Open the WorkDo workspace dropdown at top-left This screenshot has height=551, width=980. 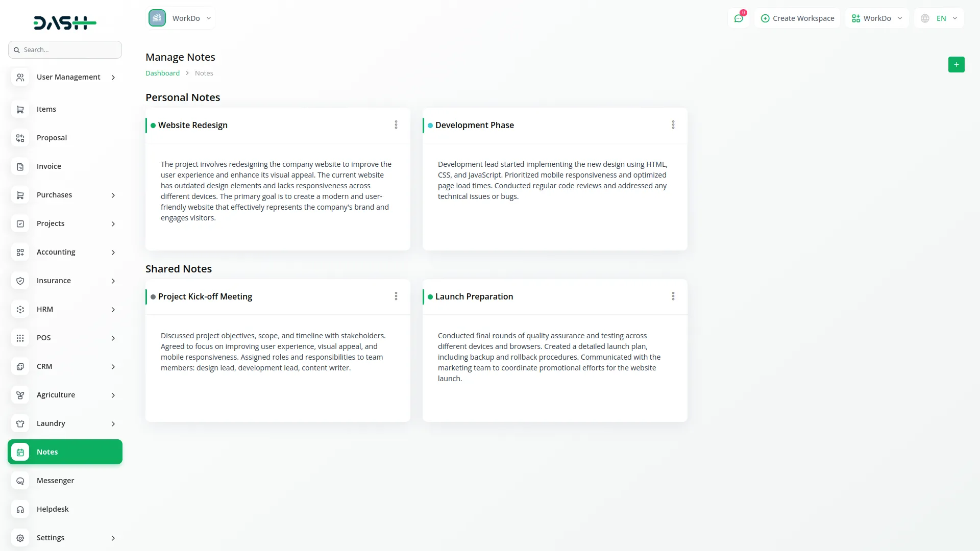pos(181,18)
